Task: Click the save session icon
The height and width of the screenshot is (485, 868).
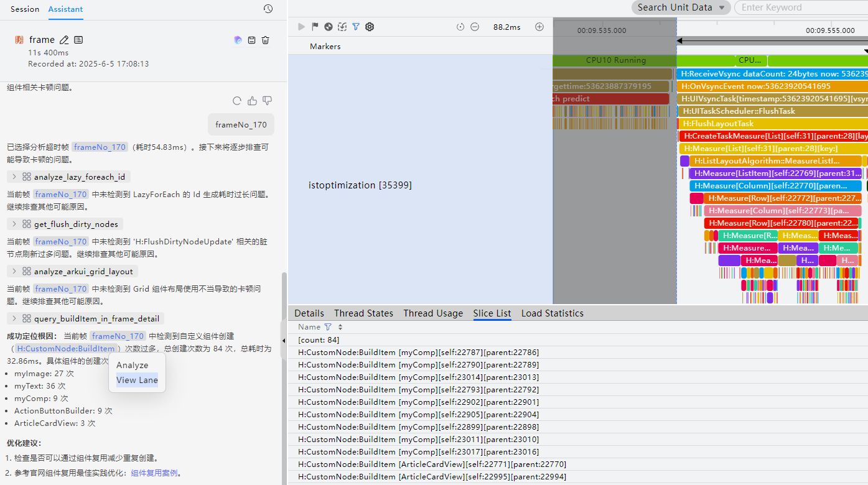Action: (251, 39)
